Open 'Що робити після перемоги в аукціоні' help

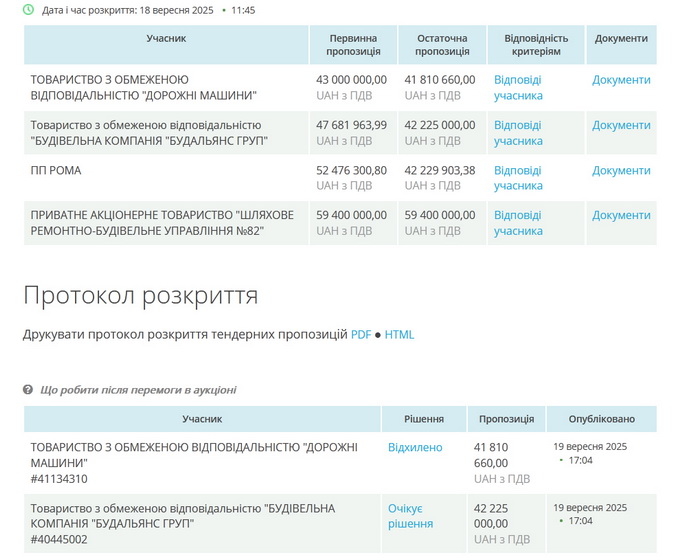click(x=138, y=390)
